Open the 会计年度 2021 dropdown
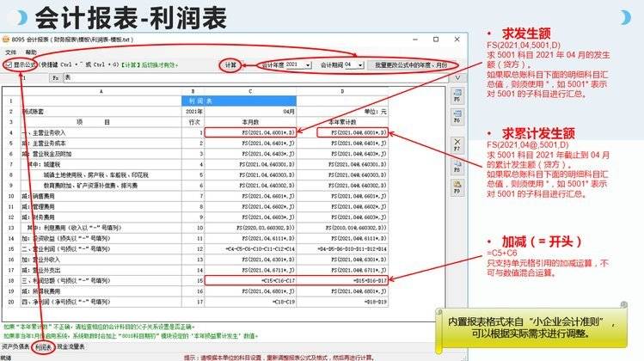The image size is (644, 361). pos(306,64)
